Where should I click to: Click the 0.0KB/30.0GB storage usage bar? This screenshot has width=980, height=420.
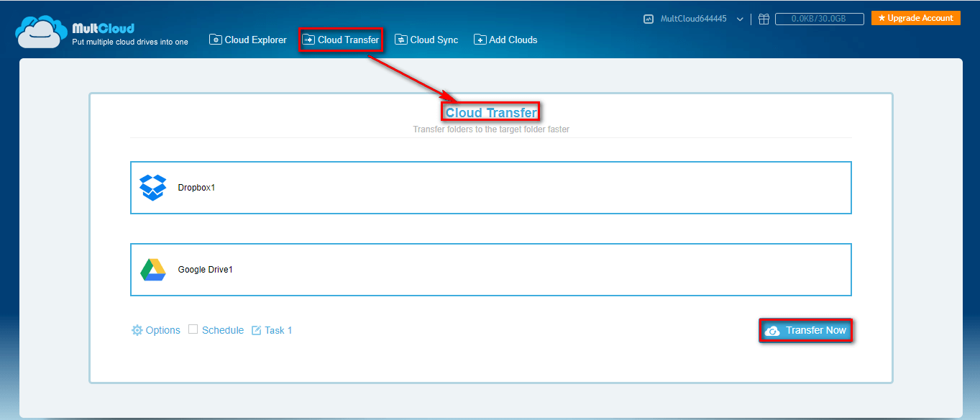click(x=820, y=19)
